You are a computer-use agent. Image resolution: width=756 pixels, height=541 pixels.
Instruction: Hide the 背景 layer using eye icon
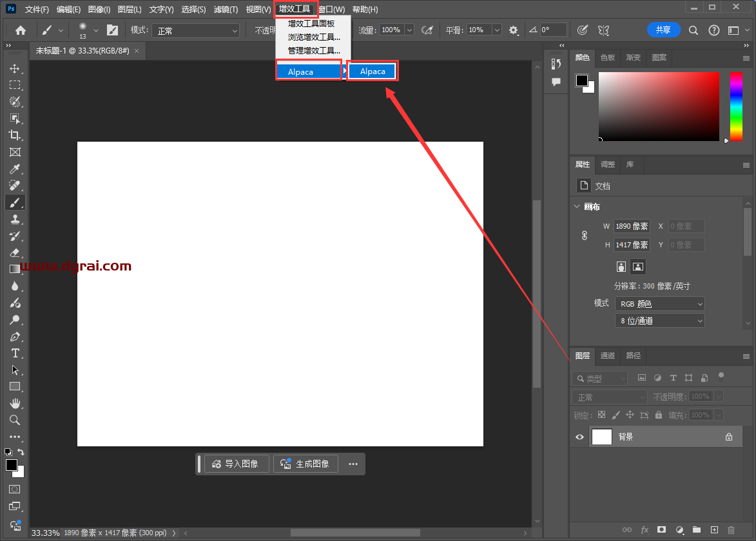579,437
